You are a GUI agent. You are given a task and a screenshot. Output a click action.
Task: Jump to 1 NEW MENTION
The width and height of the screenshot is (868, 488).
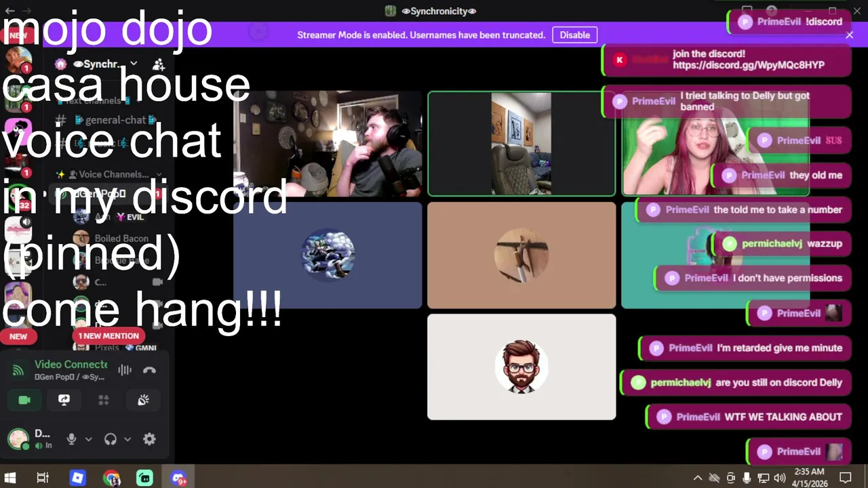click(108, 336)
